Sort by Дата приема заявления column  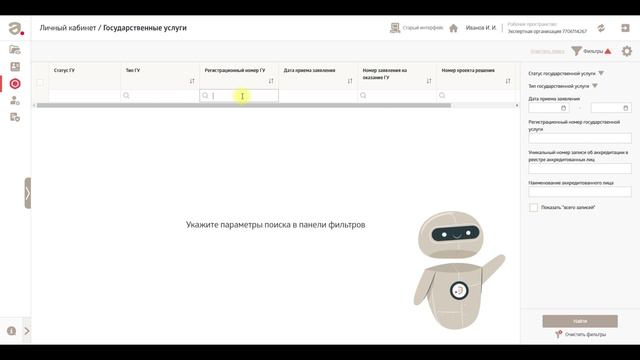(x=350, y=81)
